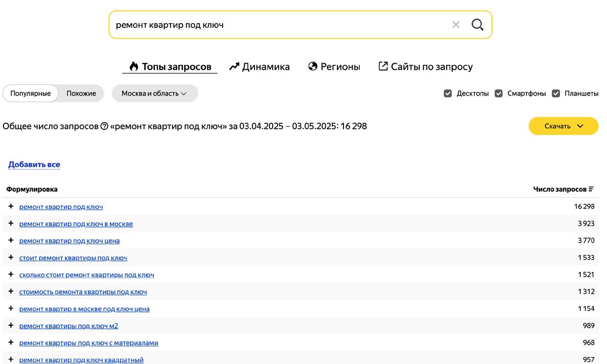This screenshot has width=607, height=364.
Task: Open link 'ремонт квартир под ключ в москве'
Action: point(76,224)
